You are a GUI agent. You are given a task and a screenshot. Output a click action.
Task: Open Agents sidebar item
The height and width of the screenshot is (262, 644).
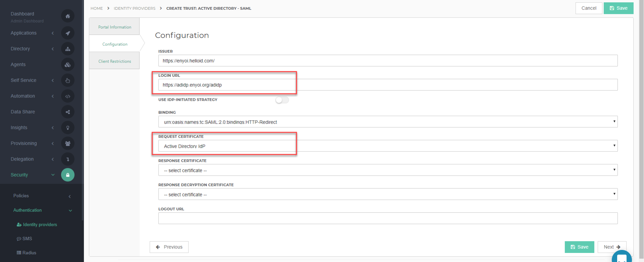coord(18,64)
